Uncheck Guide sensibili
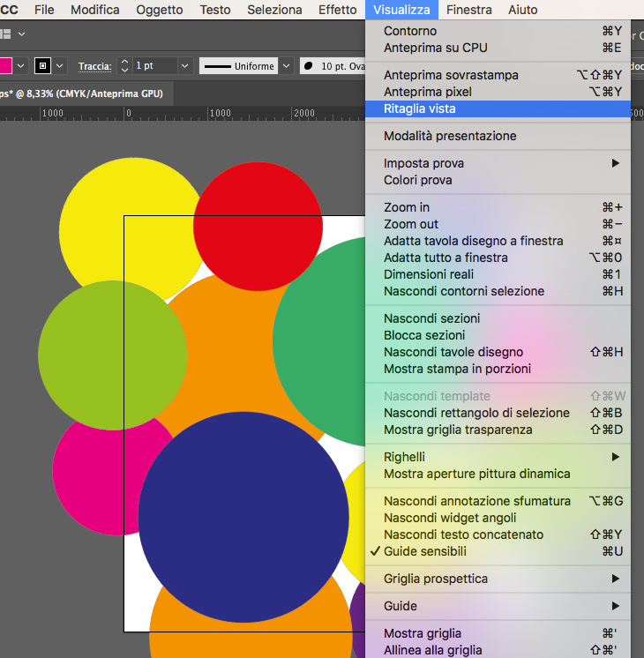 tap(498, 551)
